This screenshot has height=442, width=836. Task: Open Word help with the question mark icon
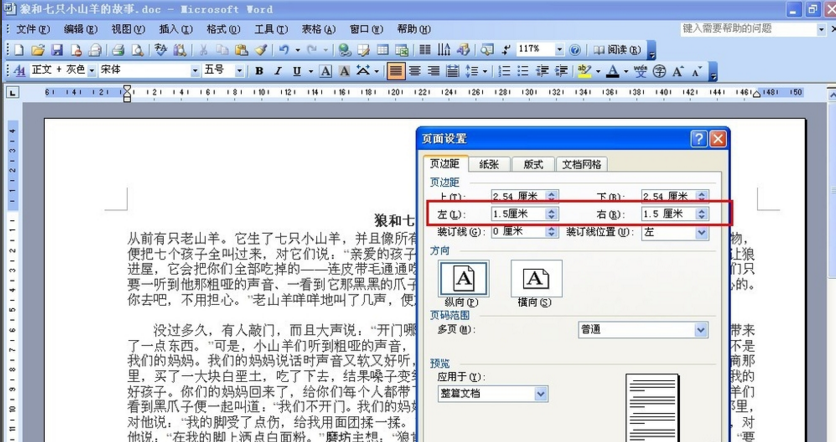click(x=575, y=50)
